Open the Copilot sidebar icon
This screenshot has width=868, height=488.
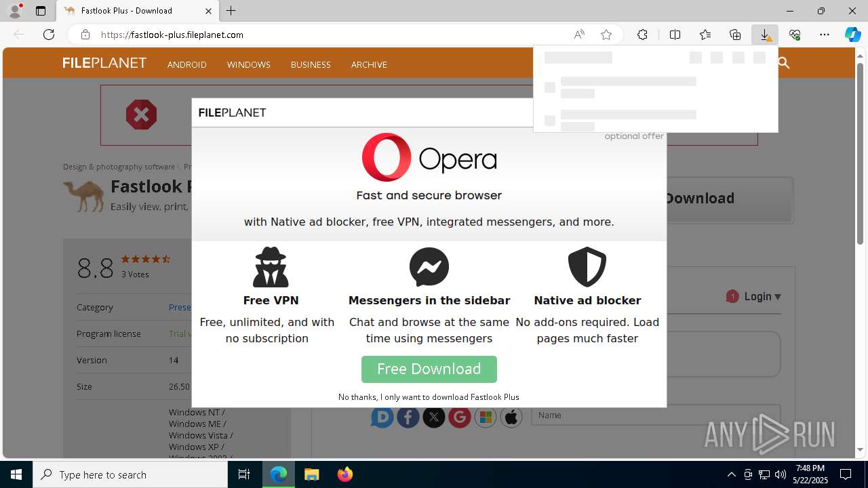[852, 35]
